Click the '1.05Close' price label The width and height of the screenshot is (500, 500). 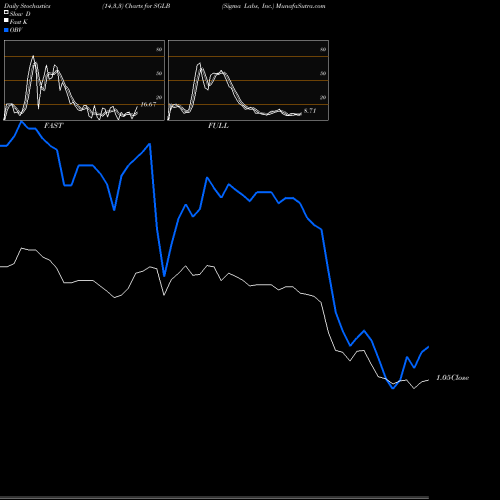(x=452, y=378)
